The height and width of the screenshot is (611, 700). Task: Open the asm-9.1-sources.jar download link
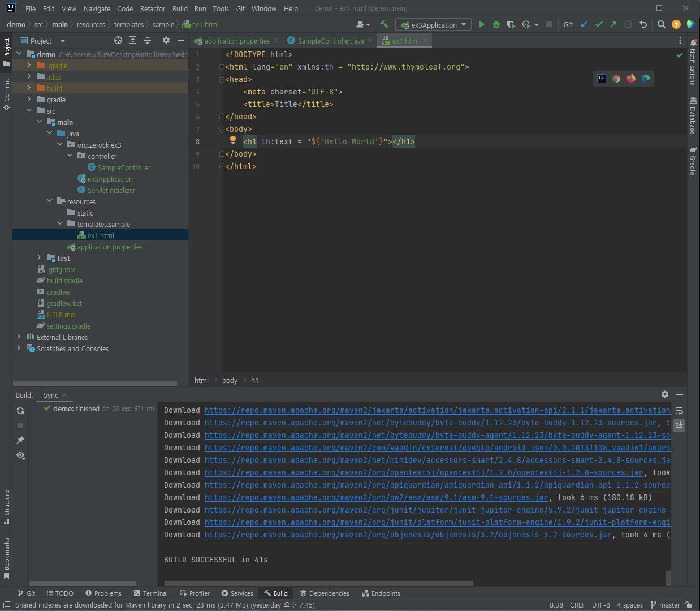(377, 497)
